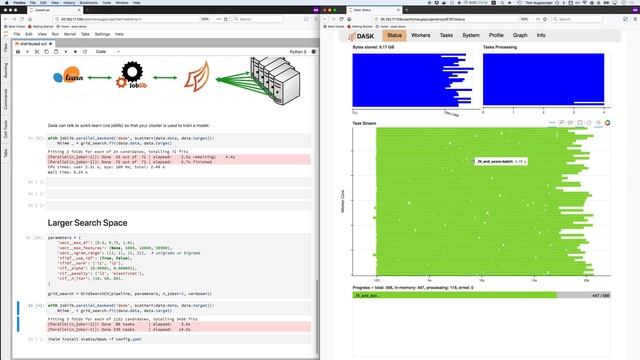Reload the JupyterLab browser page

[x=22, y=19]
